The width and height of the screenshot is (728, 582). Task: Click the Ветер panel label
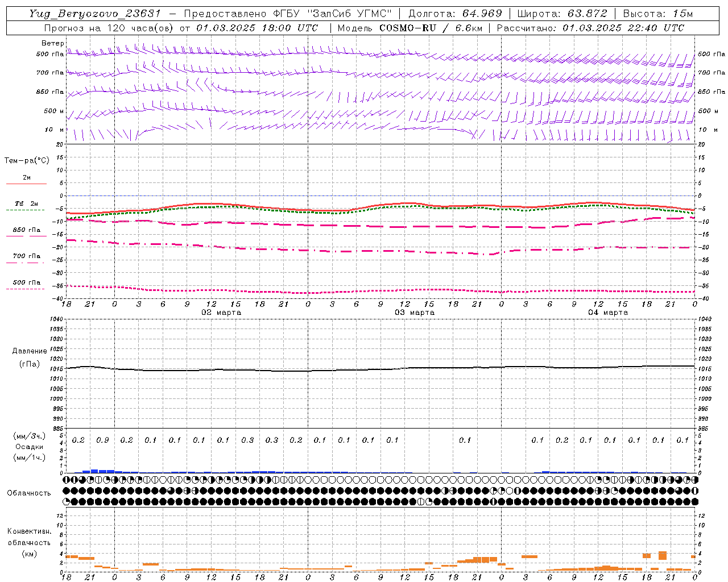[x=52, y=43]
